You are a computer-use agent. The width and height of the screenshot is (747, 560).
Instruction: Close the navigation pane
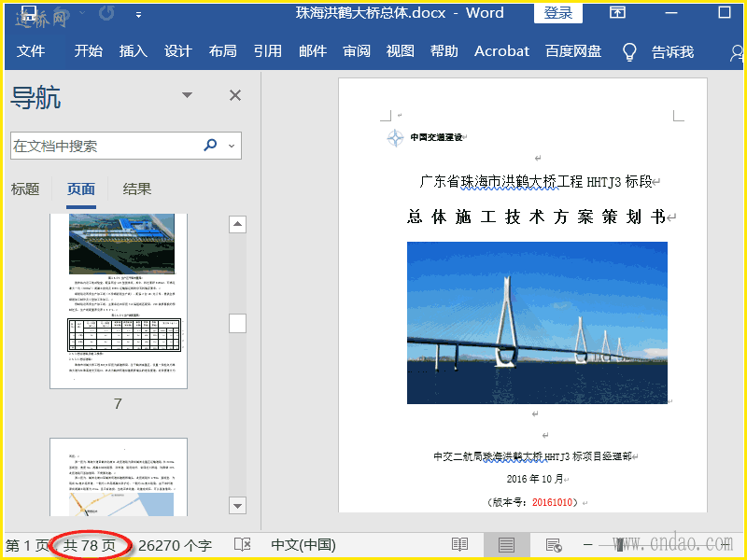tap(235, 95)
